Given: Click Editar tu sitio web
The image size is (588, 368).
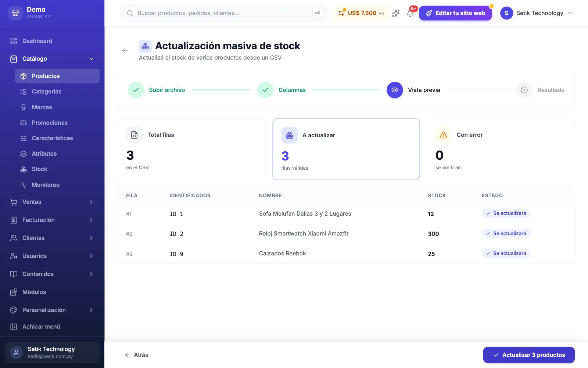Looking at the screenshot, I should pyautogui.click(x=455, y=13).
